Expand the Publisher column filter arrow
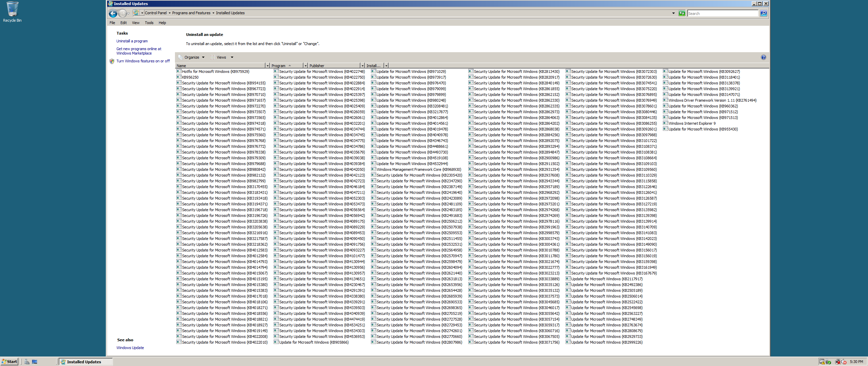Image resolution: width=868 pixels, height=366 pixels. (x=362, y=66)
